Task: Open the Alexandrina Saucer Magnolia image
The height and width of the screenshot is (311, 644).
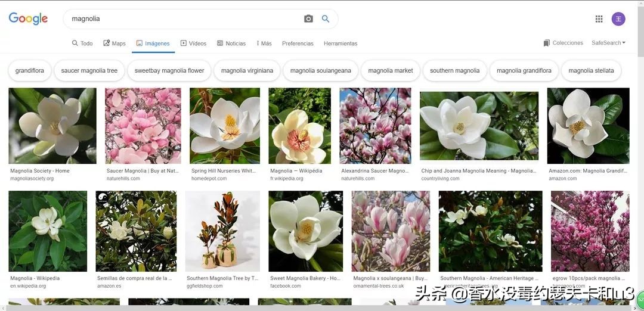Action: point(376,126)
